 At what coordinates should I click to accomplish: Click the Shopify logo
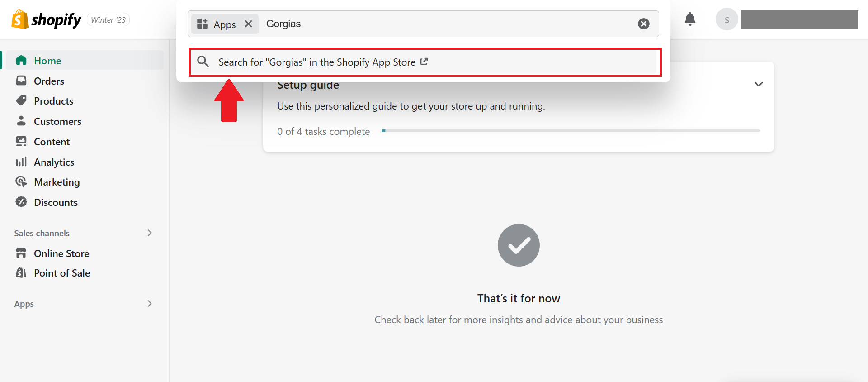46,19
